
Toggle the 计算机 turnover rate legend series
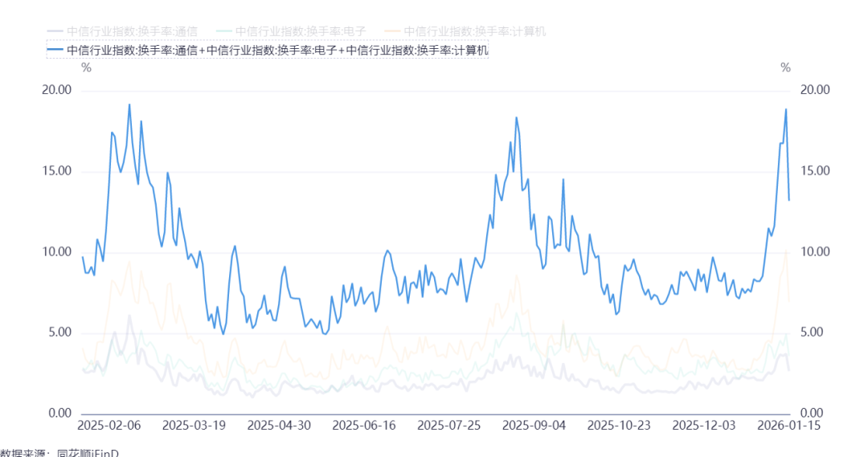[x=465, y=31]
